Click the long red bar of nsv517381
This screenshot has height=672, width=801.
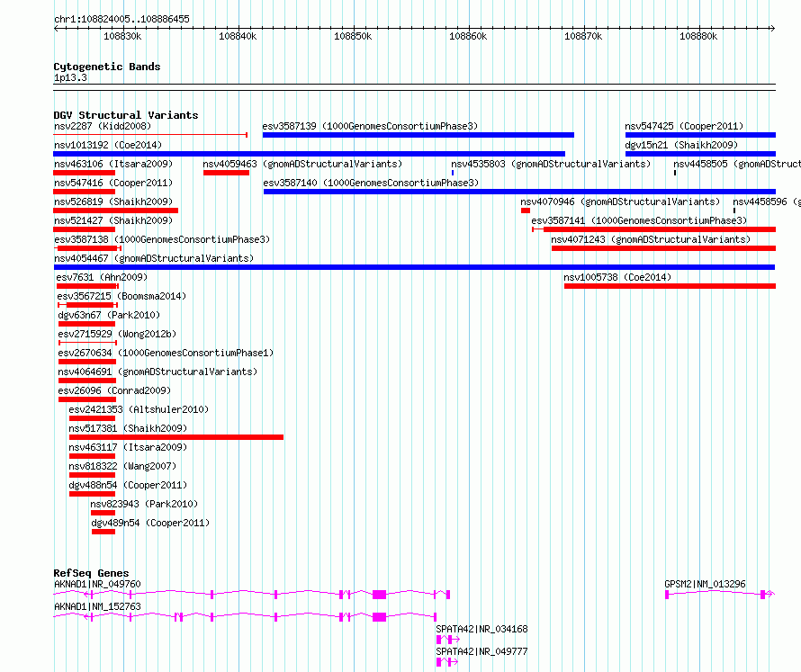coord(176,437)
